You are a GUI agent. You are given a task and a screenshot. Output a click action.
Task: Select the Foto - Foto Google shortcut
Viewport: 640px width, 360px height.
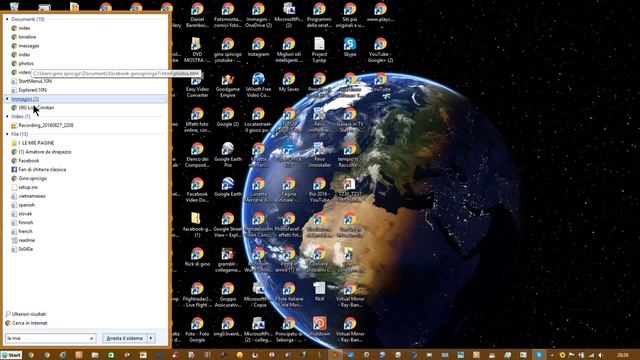(x=197, y=329)
